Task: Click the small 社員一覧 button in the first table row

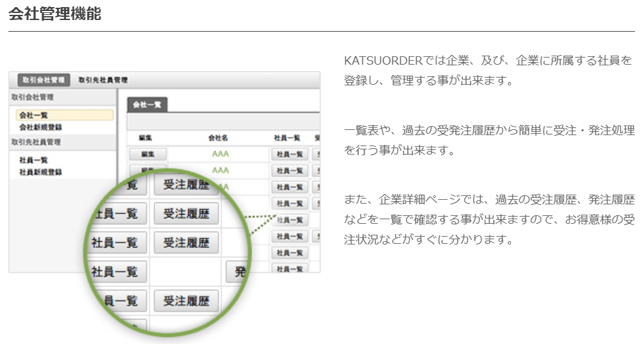Action: click(x=289, y=154)
